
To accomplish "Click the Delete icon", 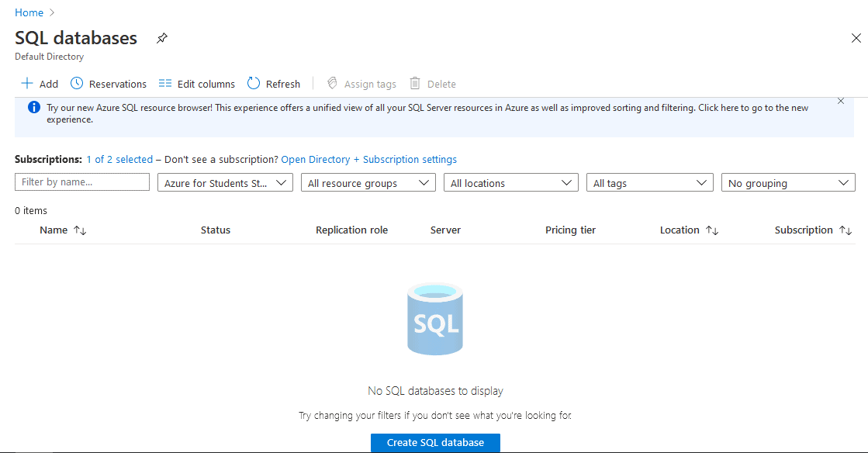I will (x=432, y=83).
